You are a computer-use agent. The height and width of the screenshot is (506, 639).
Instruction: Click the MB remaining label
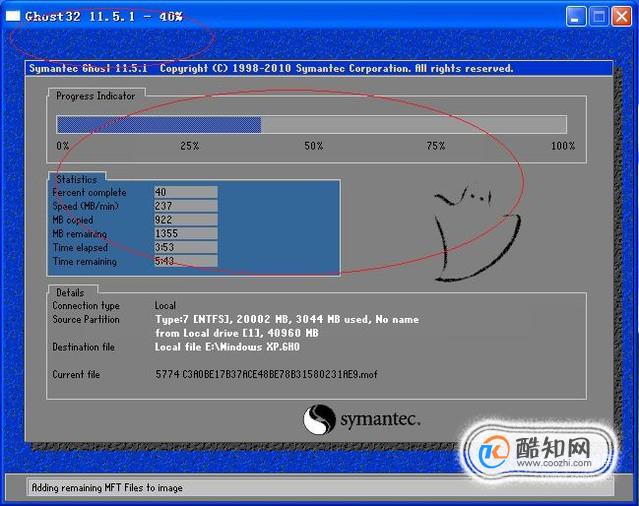click(79, 234)
